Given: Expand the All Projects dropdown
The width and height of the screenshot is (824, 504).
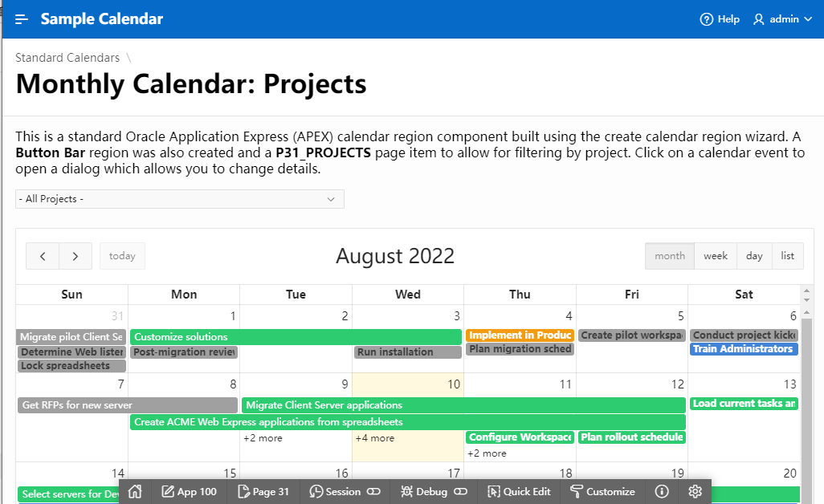Looking at the screenshot, I should 179,199.
